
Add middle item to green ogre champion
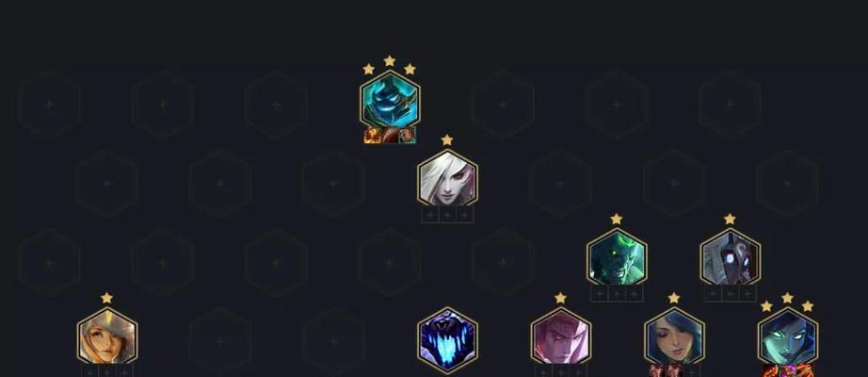click(x=617, y=293)
